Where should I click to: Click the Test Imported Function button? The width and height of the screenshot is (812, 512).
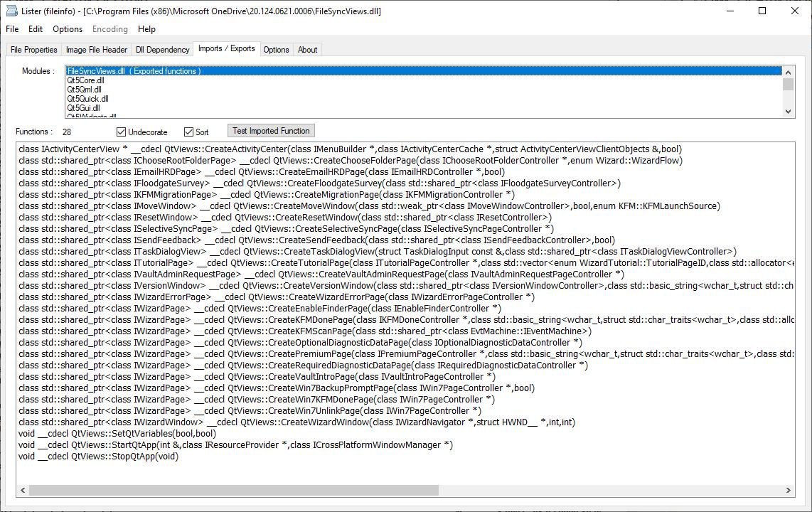(x=271, y=131)
